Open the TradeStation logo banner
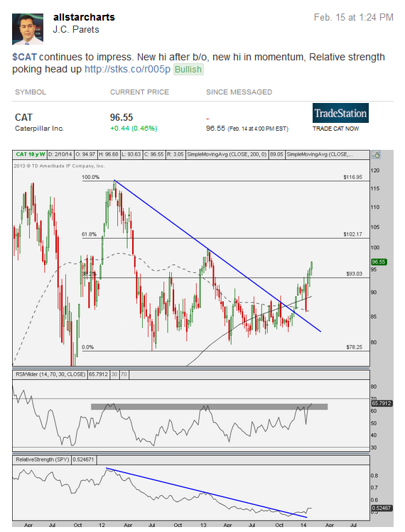This screenshot has height=532, width=405. (340, 113)
